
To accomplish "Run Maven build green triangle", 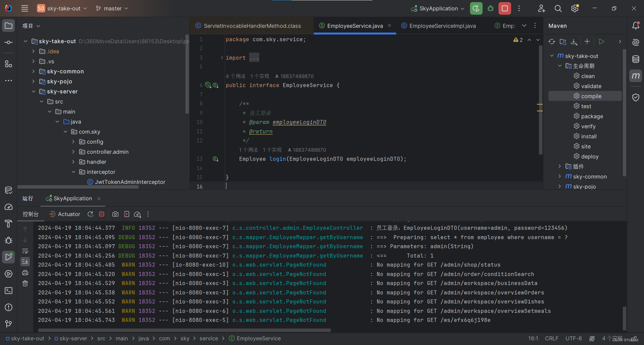I will pyautogui.click(x=601, y=42).
